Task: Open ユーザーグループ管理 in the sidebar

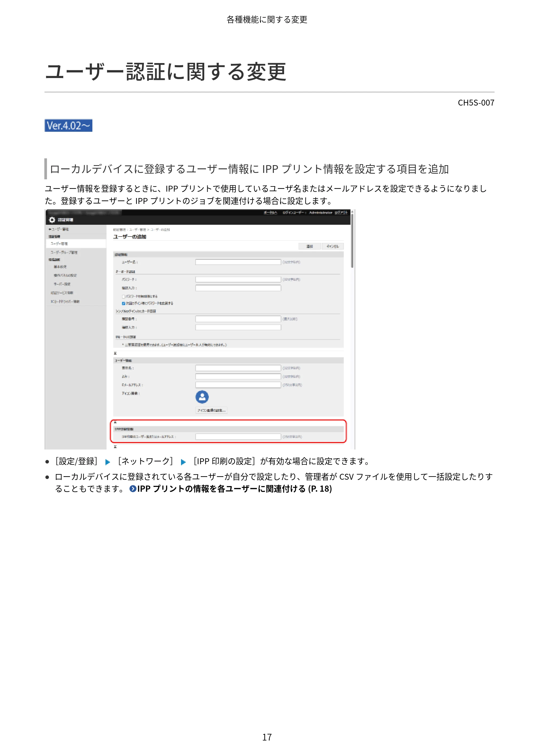Action: [64, 252]
